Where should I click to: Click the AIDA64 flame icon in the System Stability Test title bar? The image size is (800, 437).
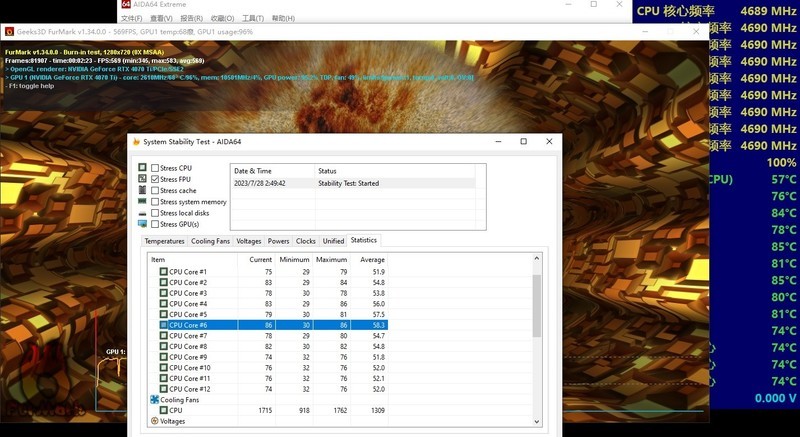135,142
